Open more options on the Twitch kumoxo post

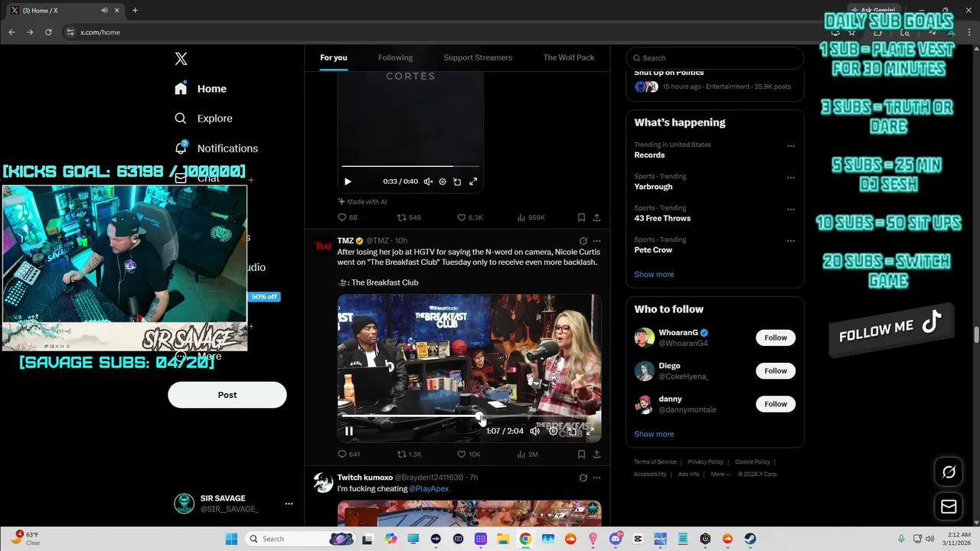coord(596,478)
